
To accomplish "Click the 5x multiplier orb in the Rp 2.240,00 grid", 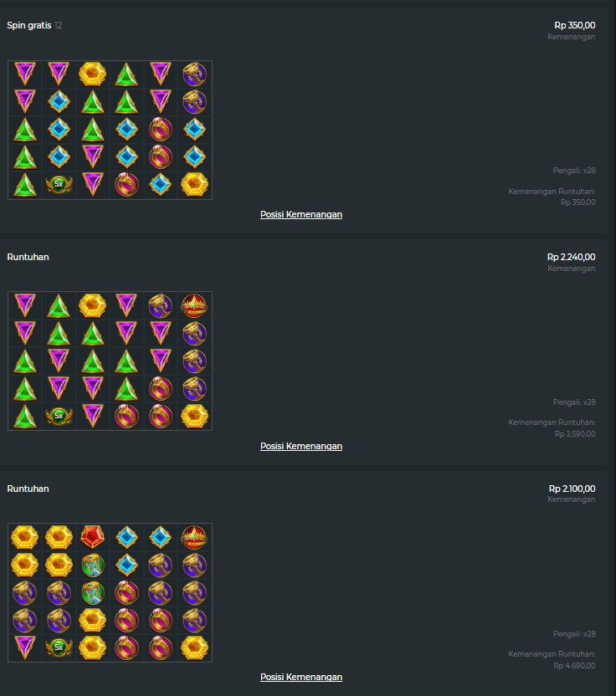I will (x=59, y=416).
